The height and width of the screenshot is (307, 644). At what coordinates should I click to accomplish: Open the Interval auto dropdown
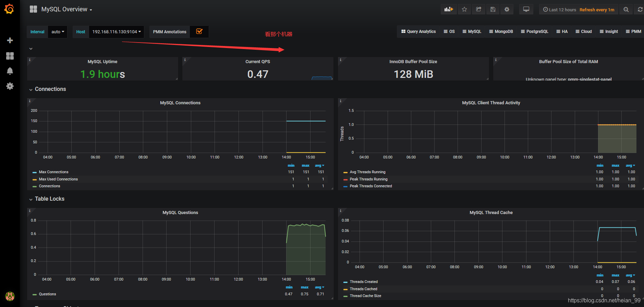click(58, 32)
